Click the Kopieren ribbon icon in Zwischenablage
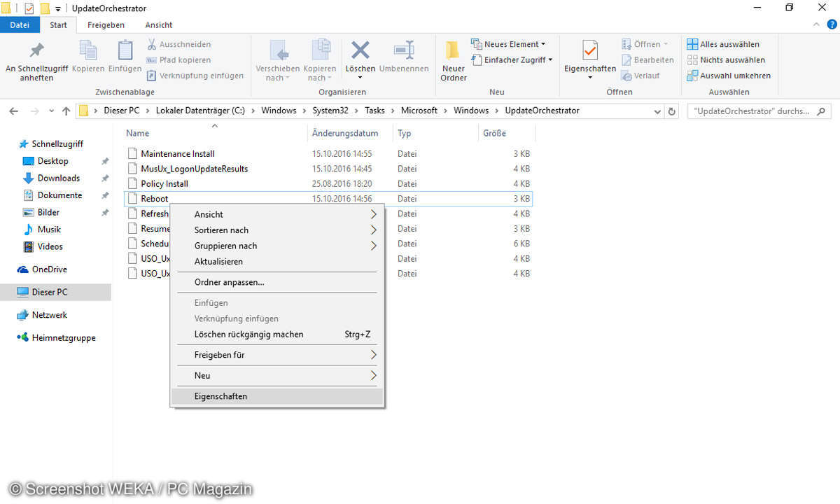Viewport: 840px width, 504px height. tap(88, 56)
